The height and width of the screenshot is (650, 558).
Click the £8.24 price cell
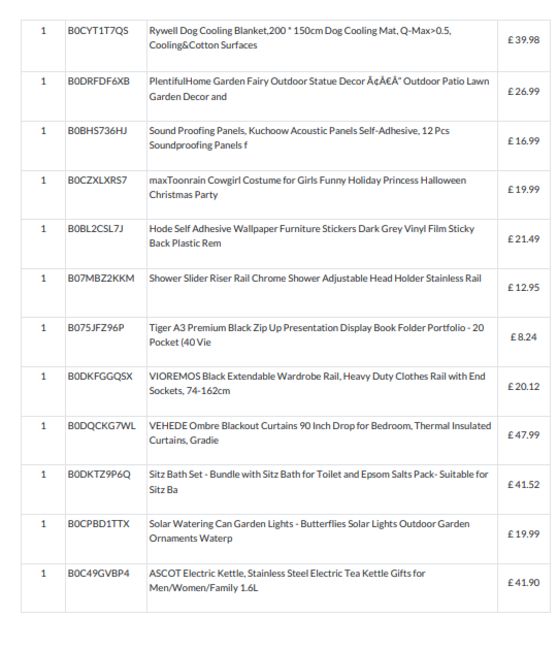[524, 337]
